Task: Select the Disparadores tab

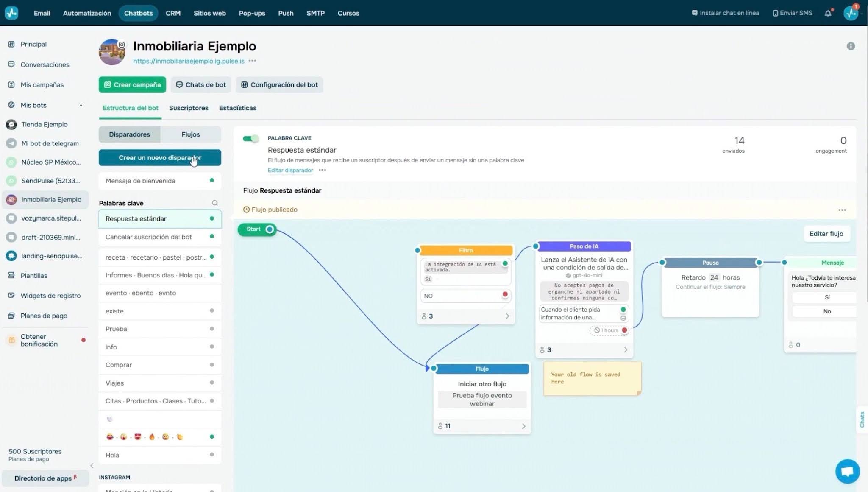Action: tap(129, 134)
